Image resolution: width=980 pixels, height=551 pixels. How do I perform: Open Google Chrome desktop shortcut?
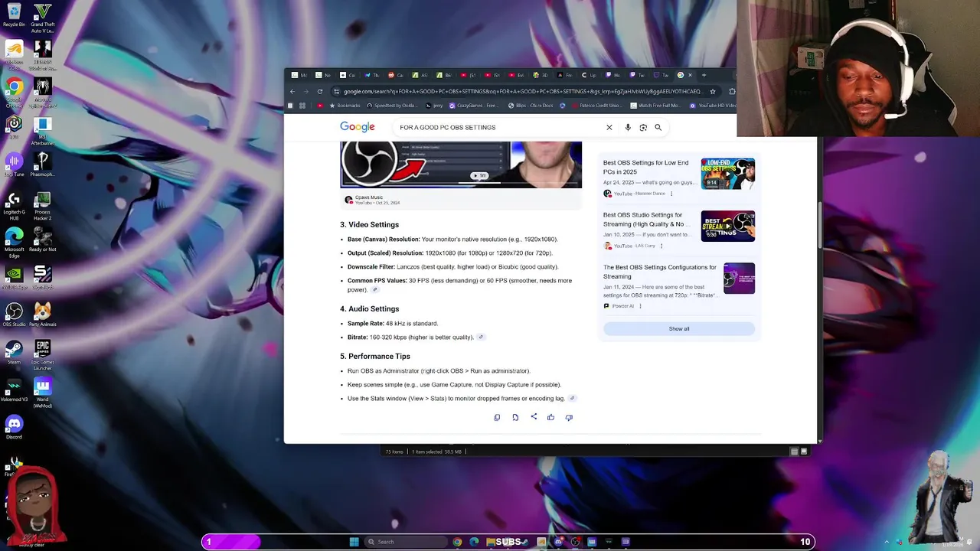(14, 90)
